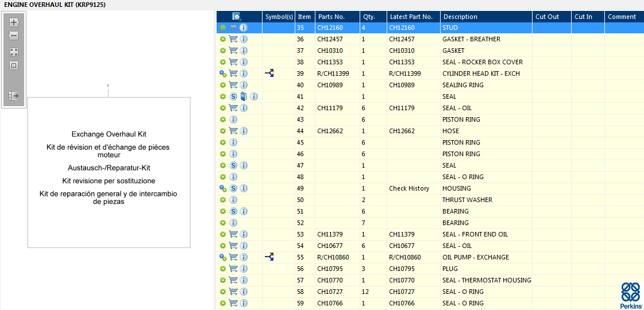Add item 36 gasket breather to cart
Screen dimensions: 644x310
click(233, 39)
